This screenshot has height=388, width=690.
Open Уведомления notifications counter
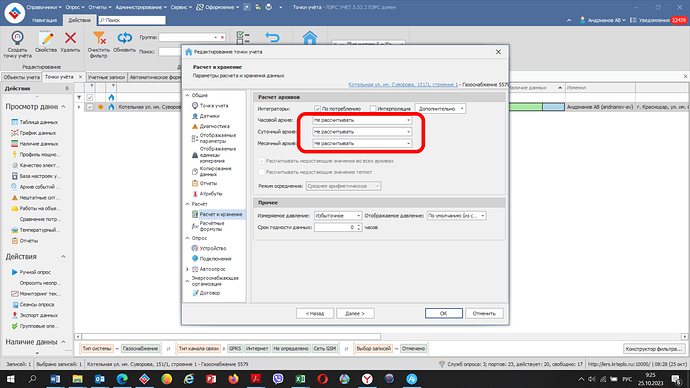659,20
